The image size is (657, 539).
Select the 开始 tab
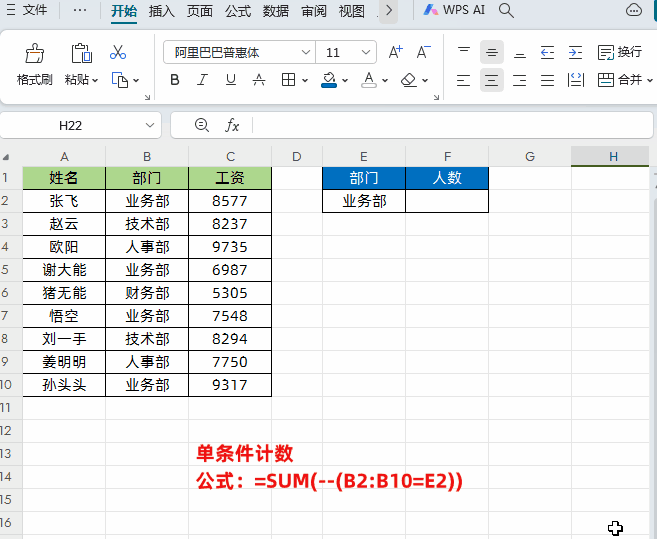coord(124,11)
